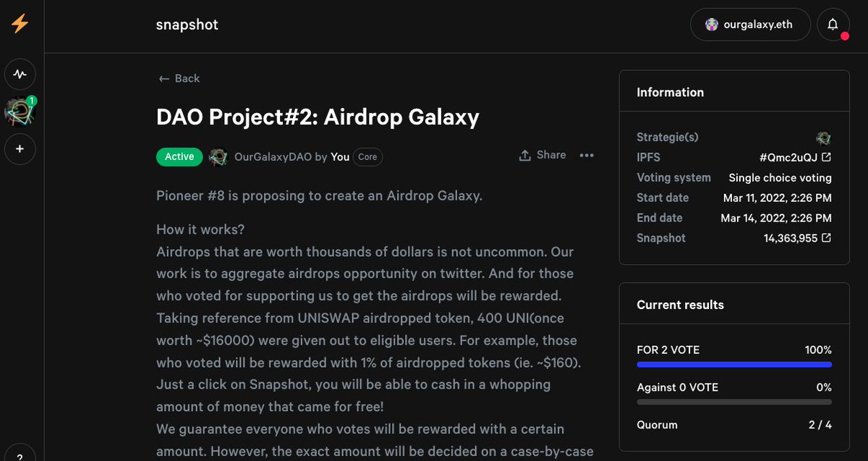Open the notifications bell

(833, 25)
